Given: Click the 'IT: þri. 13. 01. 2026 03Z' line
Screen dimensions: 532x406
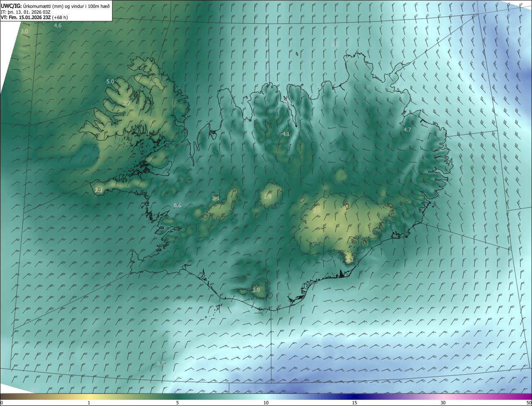Looking at the screenshot, I should tap(25, 12).
